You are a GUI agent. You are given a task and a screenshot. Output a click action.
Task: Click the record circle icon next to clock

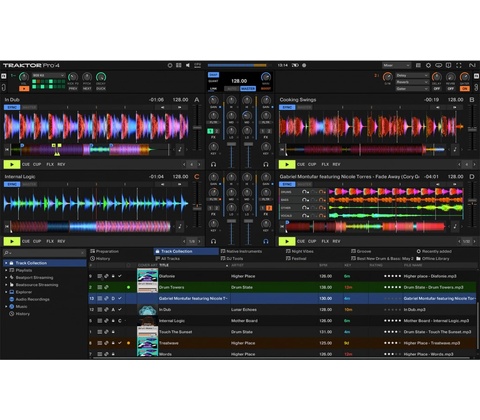pyautogui.click(x=304, y=65)
